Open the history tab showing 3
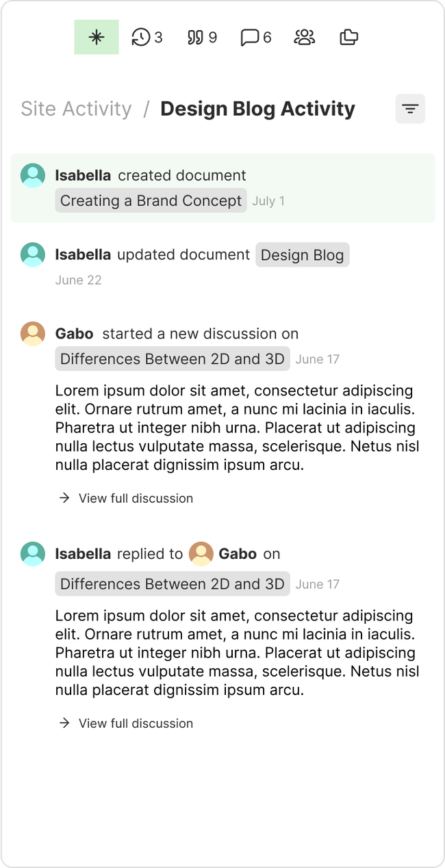The width and height of the screenshot is (445, 868). click(147, 37)
